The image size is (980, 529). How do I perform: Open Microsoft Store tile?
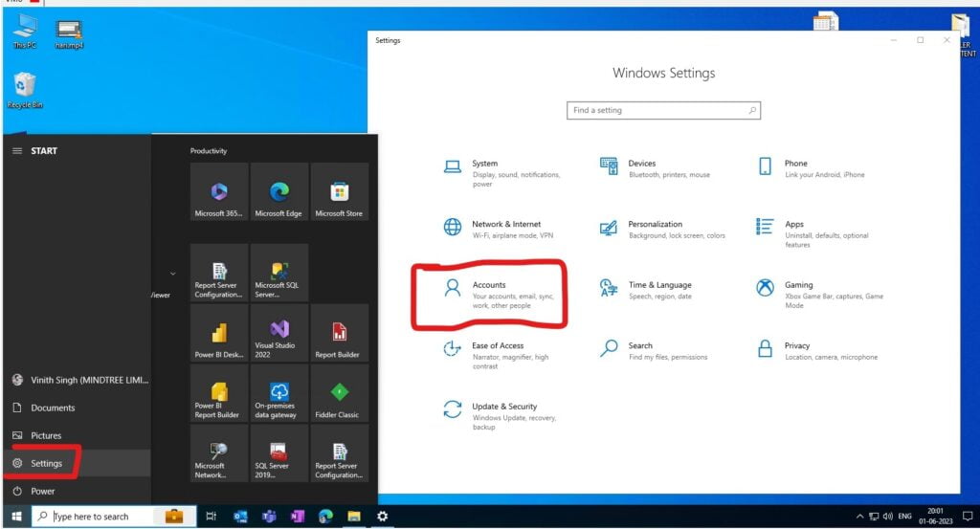pos(340,191)
